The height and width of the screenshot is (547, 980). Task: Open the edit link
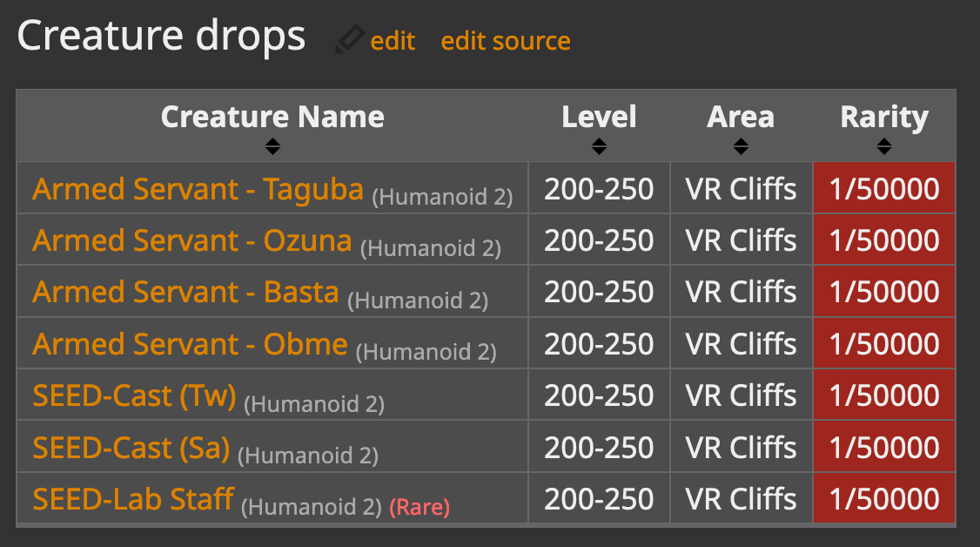pos(393,41)
